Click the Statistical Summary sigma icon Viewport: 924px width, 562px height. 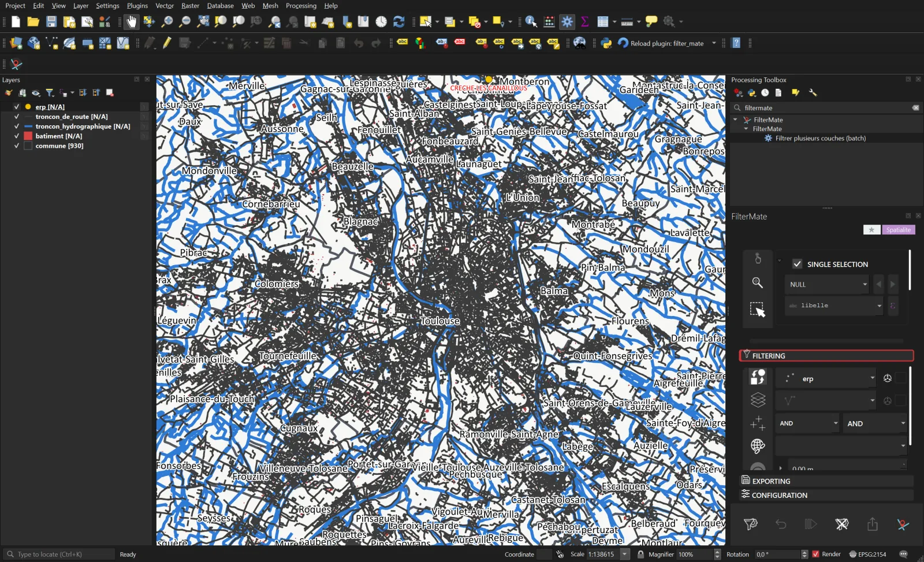(x=585, y=22)
